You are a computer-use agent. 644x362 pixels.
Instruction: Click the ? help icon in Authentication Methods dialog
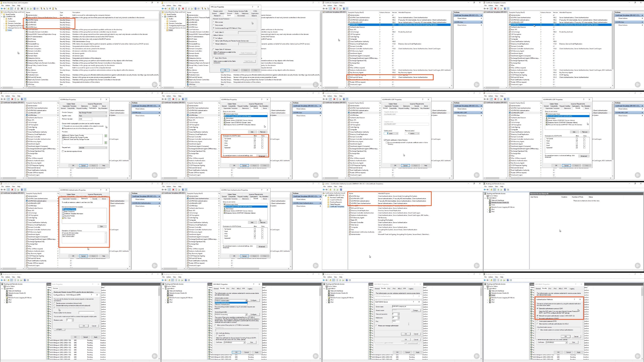[575, 299]
